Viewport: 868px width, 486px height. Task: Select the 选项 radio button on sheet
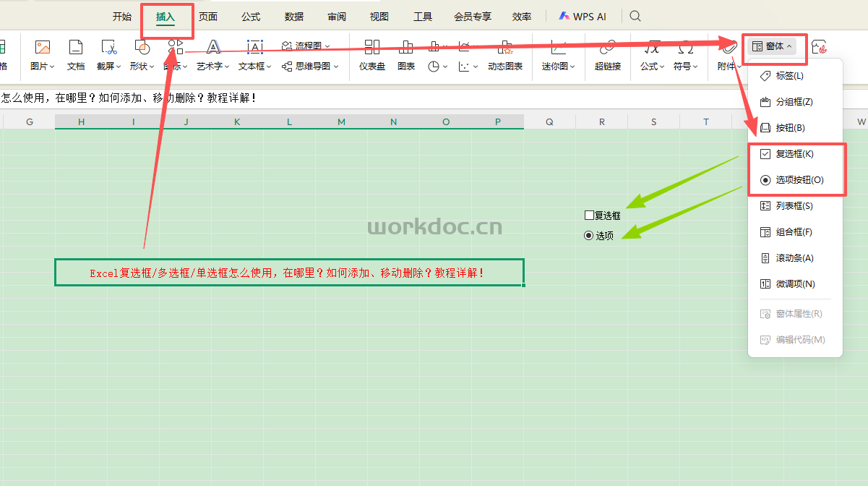click(x=588, y=235)
